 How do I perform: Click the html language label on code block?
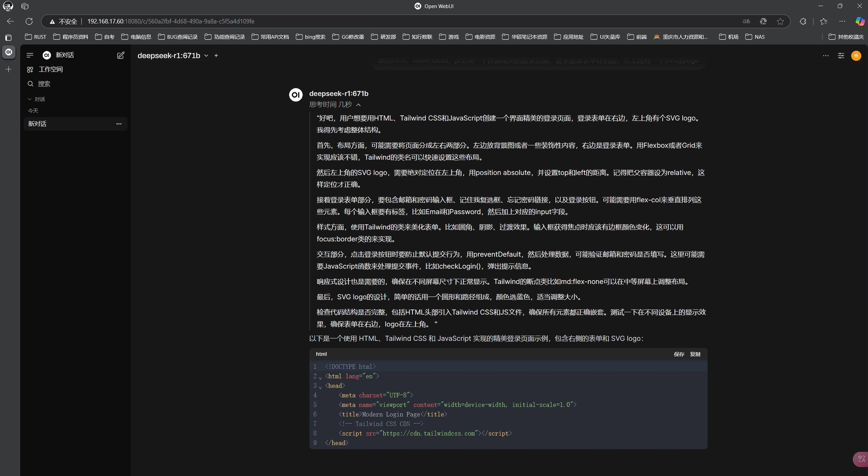coord(321,354)
